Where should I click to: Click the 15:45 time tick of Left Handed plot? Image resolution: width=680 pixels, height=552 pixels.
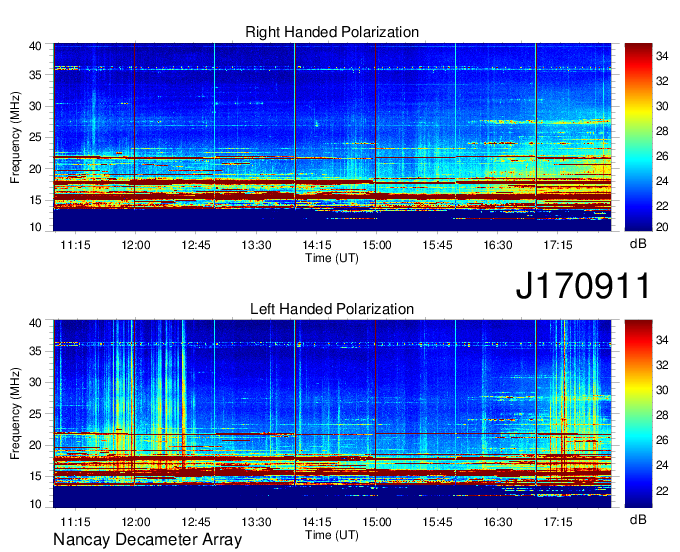(437, 522)
